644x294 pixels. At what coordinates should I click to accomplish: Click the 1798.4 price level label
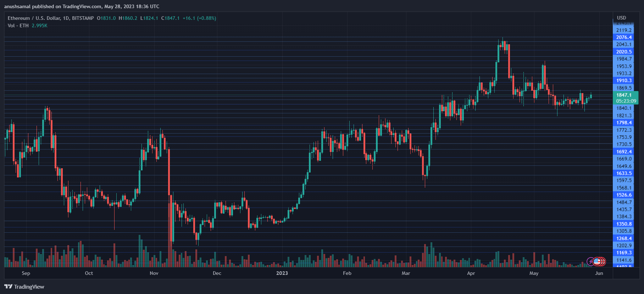click(x=623, y=123)
